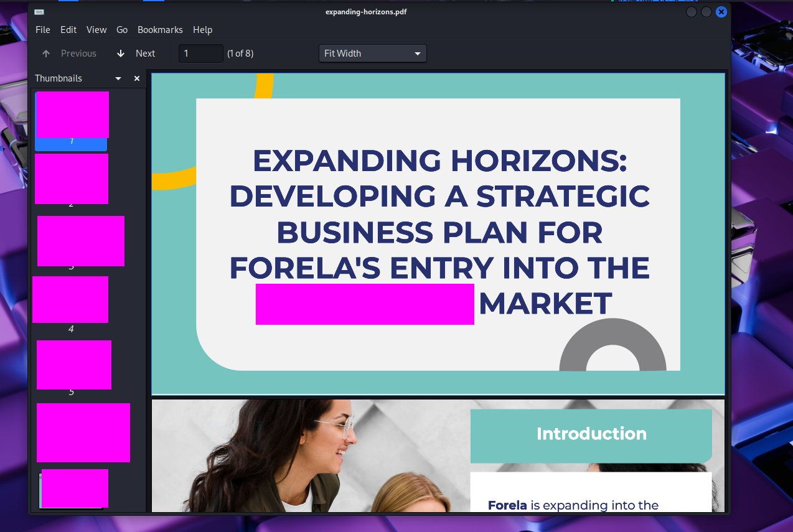Open the File menu
This screenshot has height=532, width=793.
pyautogui.click(x=43, y=30)
